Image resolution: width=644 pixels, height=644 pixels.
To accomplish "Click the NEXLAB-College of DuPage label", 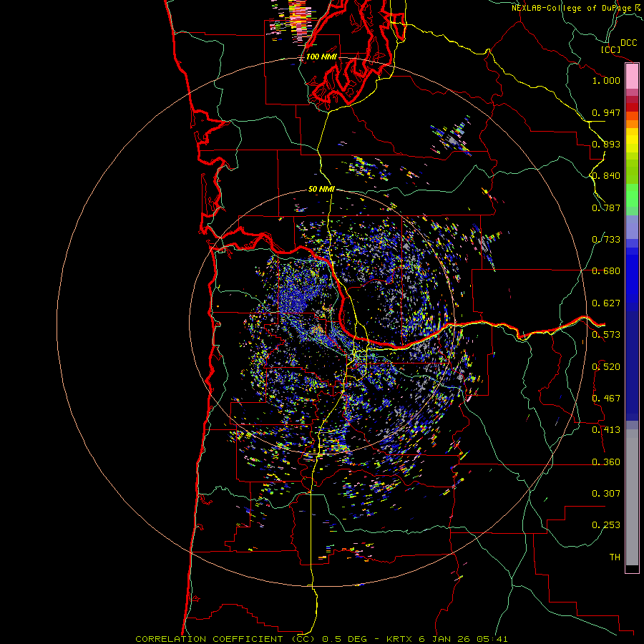I will [x=575, y=8].
